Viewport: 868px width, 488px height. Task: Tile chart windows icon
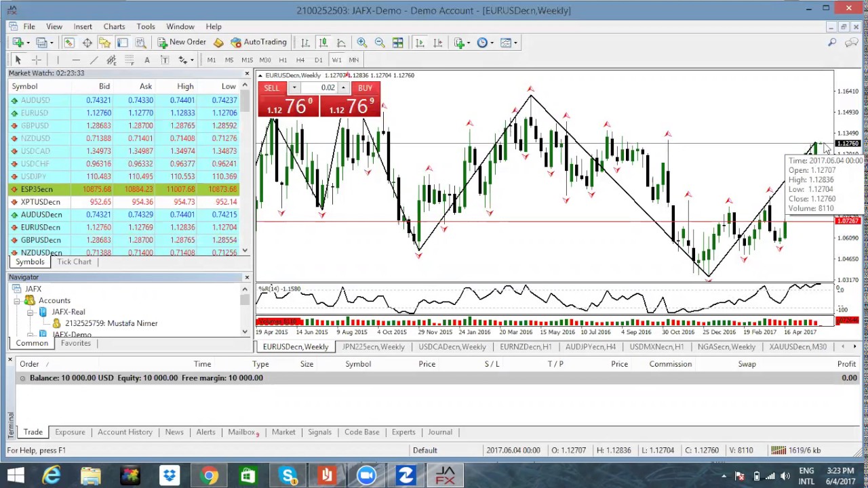click(x=398, y=43)
